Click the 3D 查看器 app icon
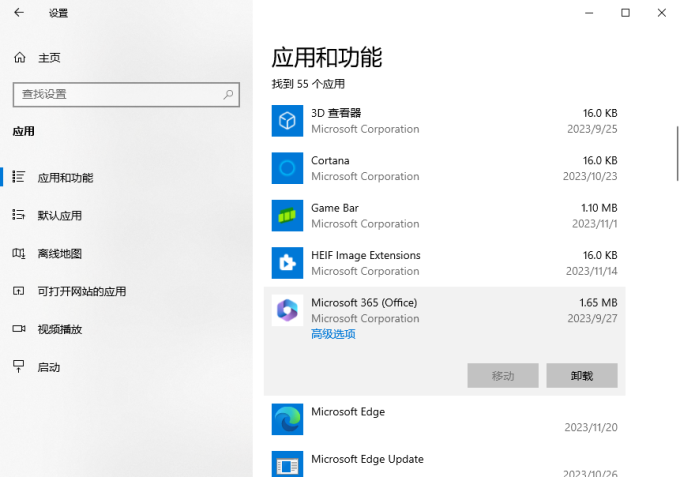Screen dimensions: 680x477 (287, 121)
